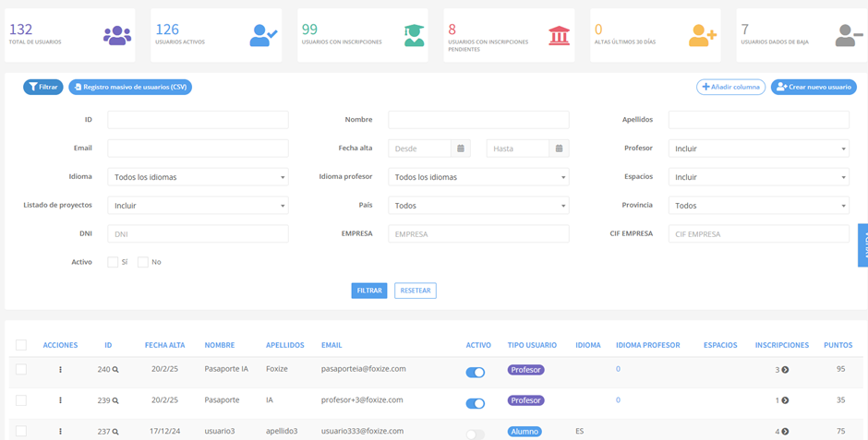This screenshot has height=440, width=868.
Task: Click the Usuarios Activos checkmark user icon
Action: 263,35
